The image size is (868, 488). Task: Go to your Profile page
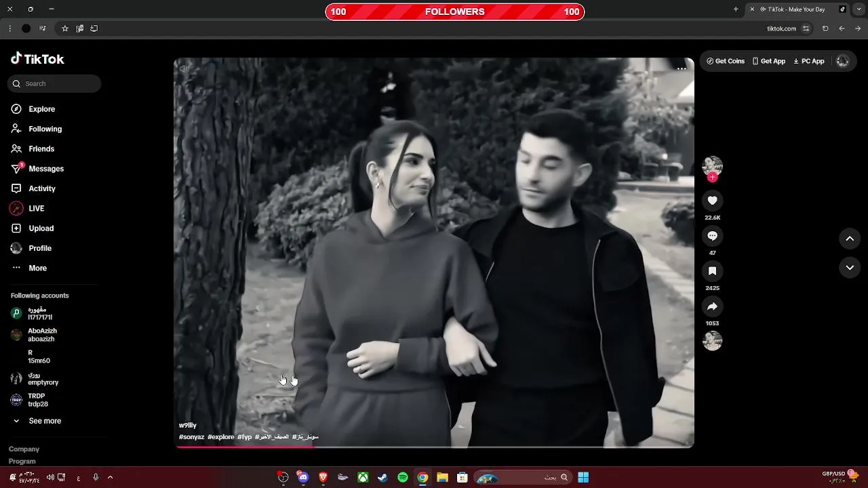coord(31,248)
